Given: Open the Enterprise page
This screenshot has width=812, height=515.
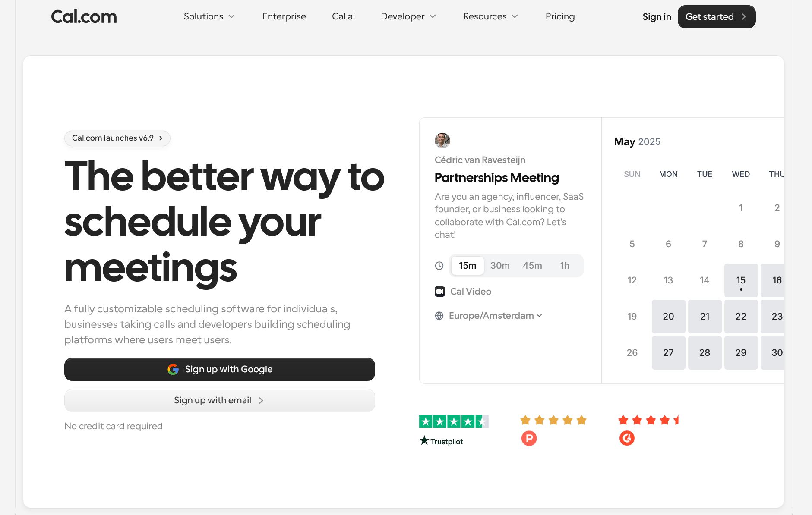Looking at the screenshot, I should pyautogui.click(x=284, y=16).
